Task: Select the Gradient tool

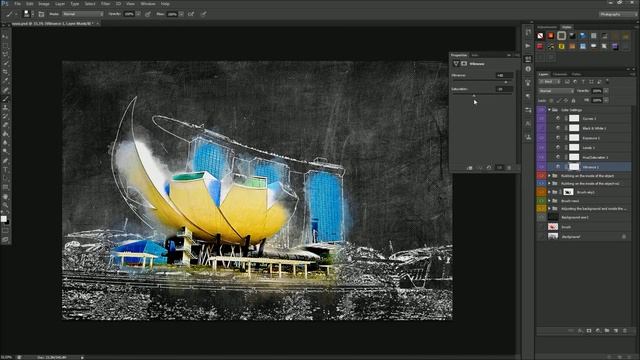Action: (5, 134)
